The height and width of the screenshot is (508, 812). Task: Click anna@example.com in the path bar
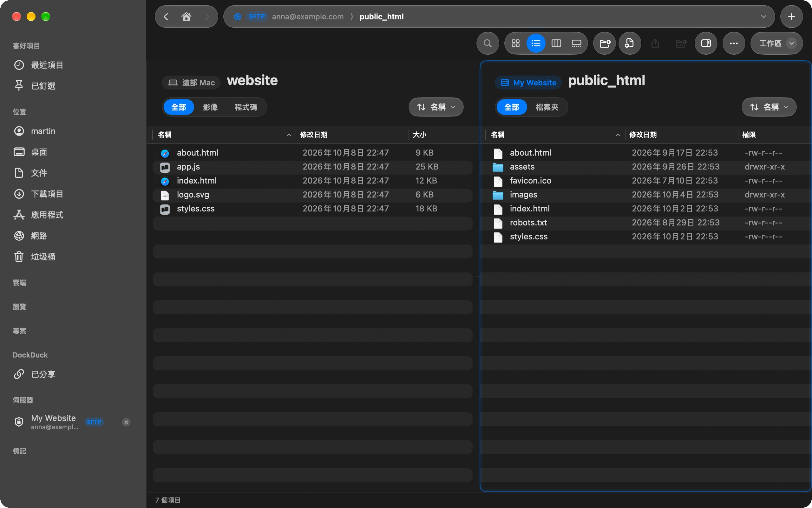tap(308, 17)
